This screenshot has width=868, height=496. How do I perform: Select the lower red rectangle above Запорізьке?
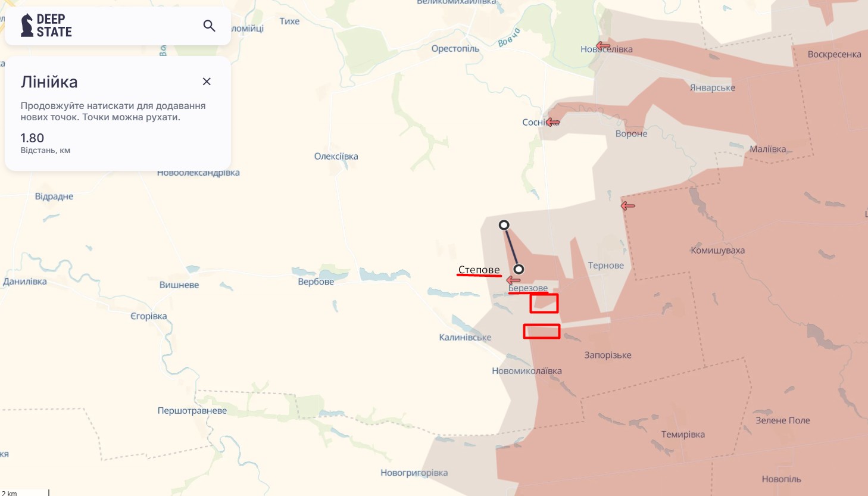coord(542,331)
